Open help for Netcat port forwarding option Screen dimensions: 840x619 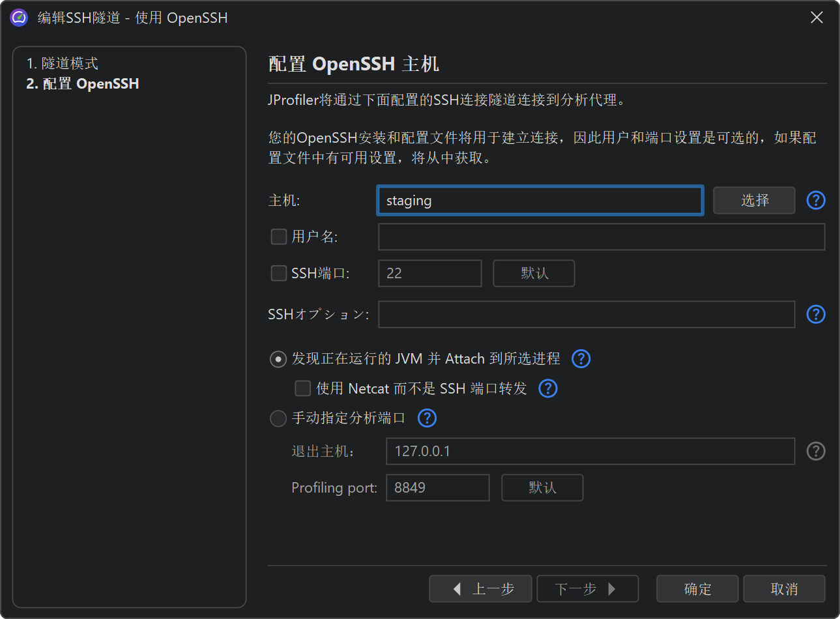click(548, 388)
